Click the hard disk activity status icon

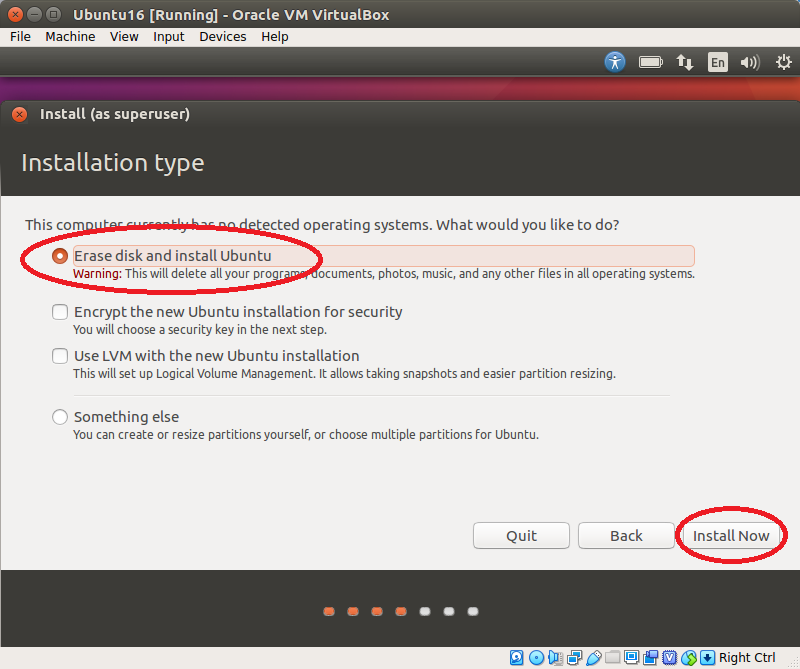517,657
